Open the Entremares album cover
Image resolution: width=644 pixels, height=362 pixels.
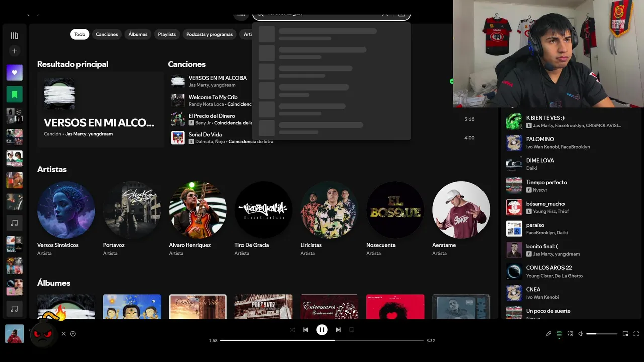tap(330, 307)
